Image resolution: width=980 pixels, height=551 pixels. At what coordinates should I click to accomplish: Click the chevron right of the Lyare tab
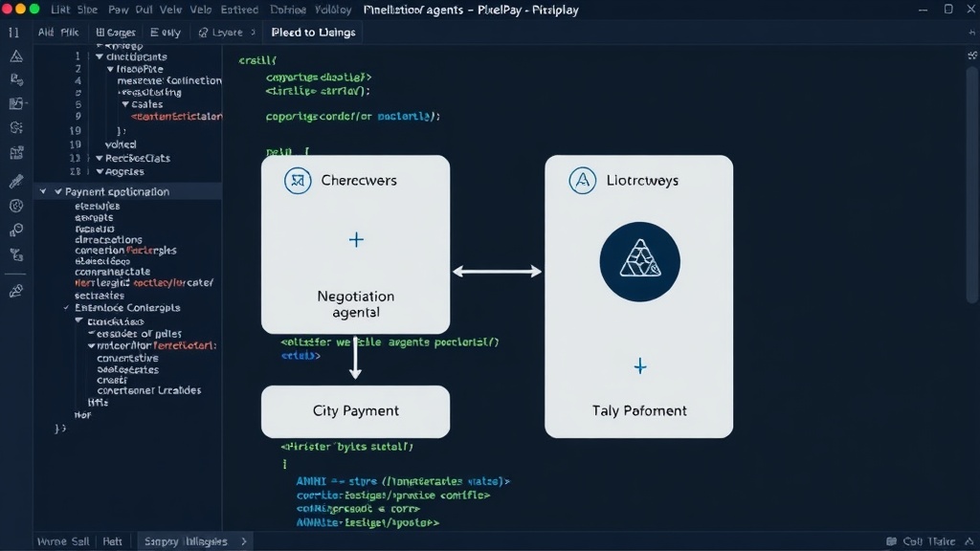(253, 33)
